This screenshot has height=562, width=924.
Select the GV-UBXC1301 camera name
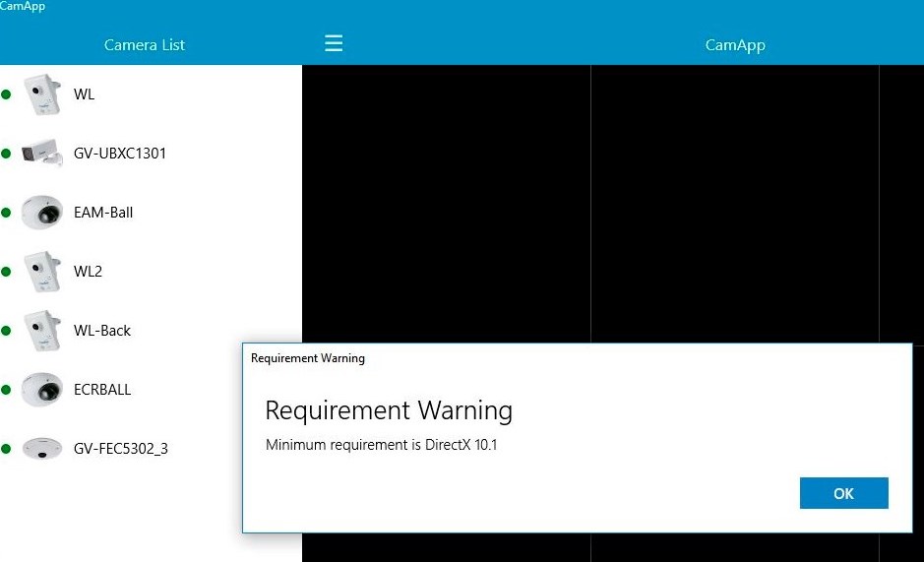coord(120,154)
